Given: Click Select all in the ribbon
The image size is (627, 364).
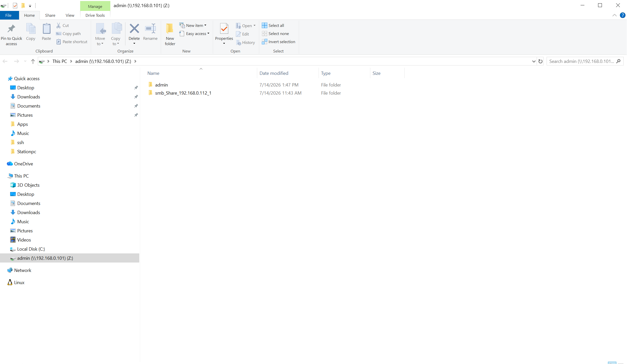Looking at the screenshot, I should (273, 25).
